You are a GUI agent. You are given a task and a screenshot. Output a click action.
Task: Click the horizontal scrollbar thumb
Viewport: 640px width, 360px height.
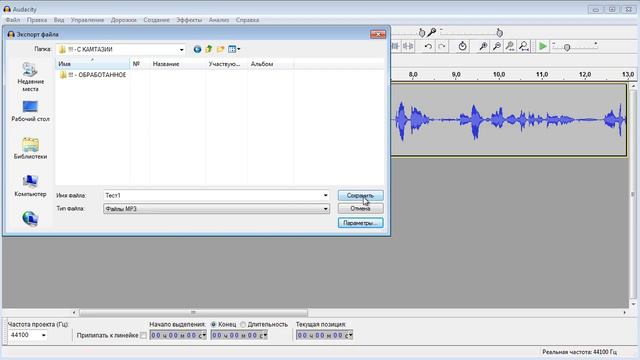(193, 313)
